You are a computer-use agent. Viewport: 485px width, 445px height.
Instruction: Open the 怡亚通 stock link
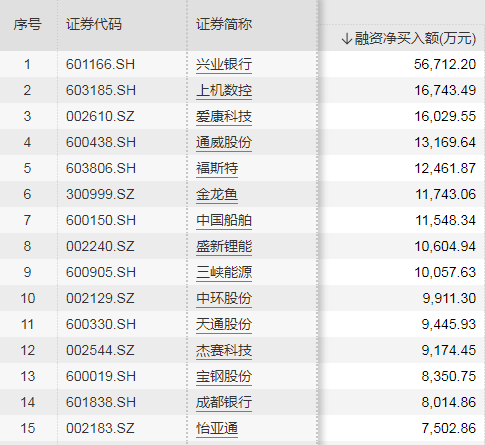[x=217, y=428]
